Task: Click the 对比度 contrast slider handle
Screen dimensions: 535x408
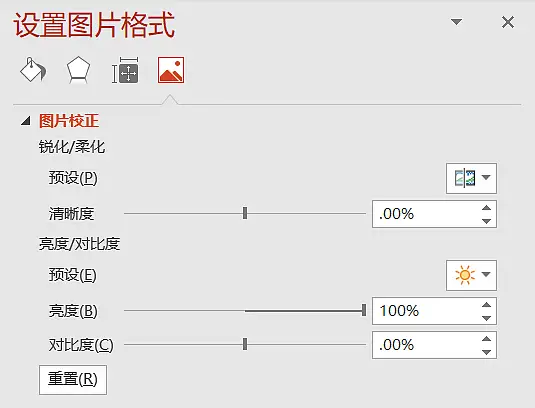Action: pyautogui.click(x=245, y=344)
